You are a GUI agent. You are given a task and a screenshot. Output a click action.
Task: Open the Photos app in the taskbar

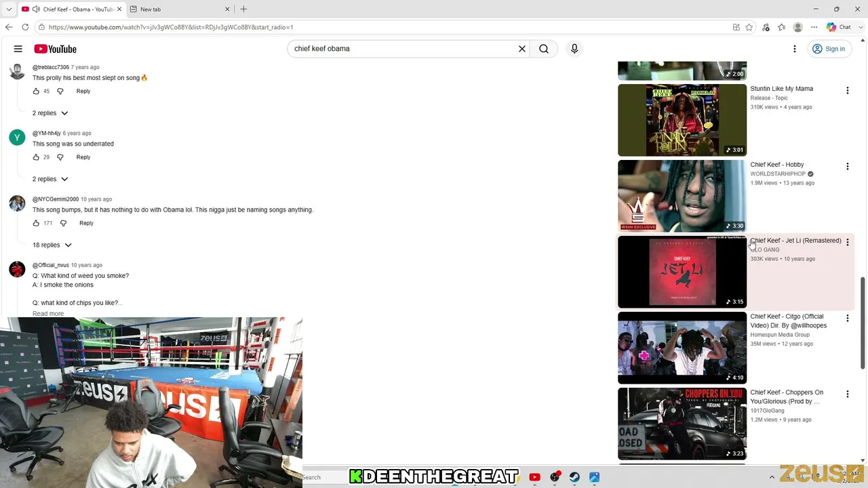click(594, 477)
